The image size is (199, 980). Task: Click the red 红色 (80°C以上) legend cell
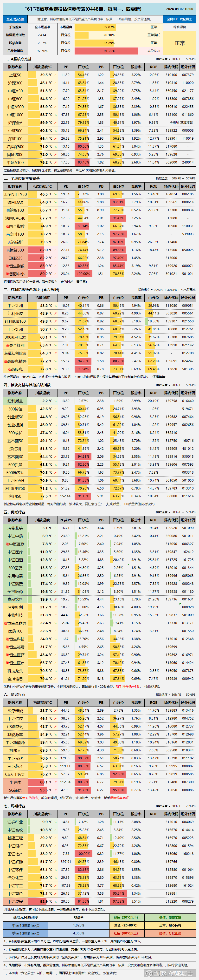pos(126,933)
